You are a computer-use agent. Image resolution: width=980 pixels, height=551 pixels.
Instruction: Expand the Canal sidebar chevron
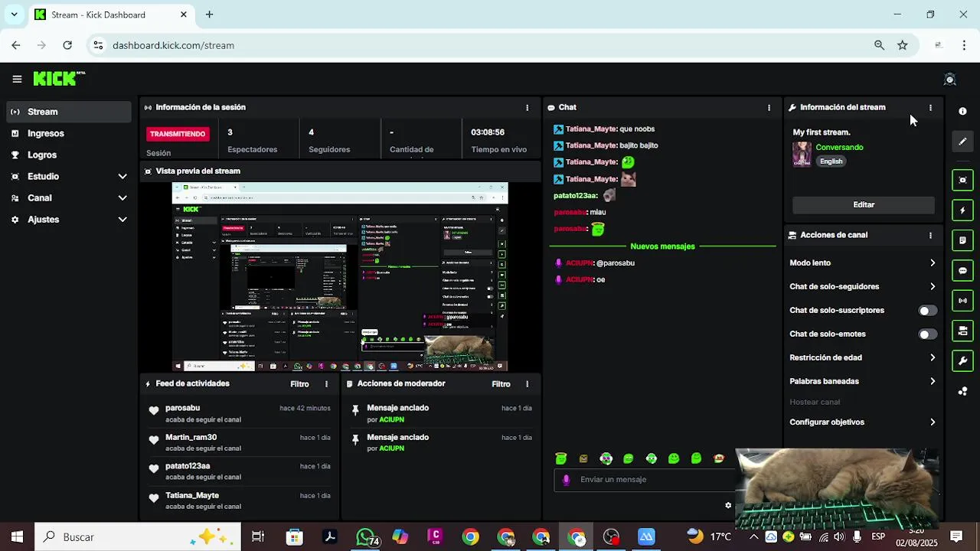[x=122, y=198]
